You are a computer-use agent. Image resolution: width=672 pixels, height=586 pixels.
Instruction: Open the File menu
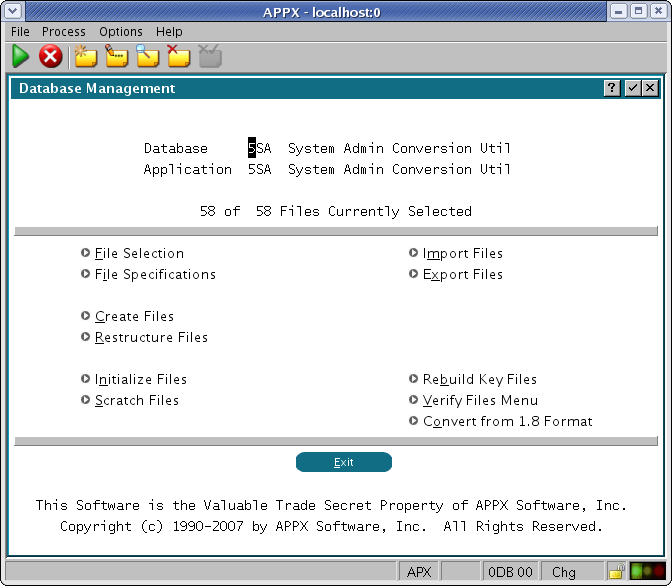coord(20,32)
